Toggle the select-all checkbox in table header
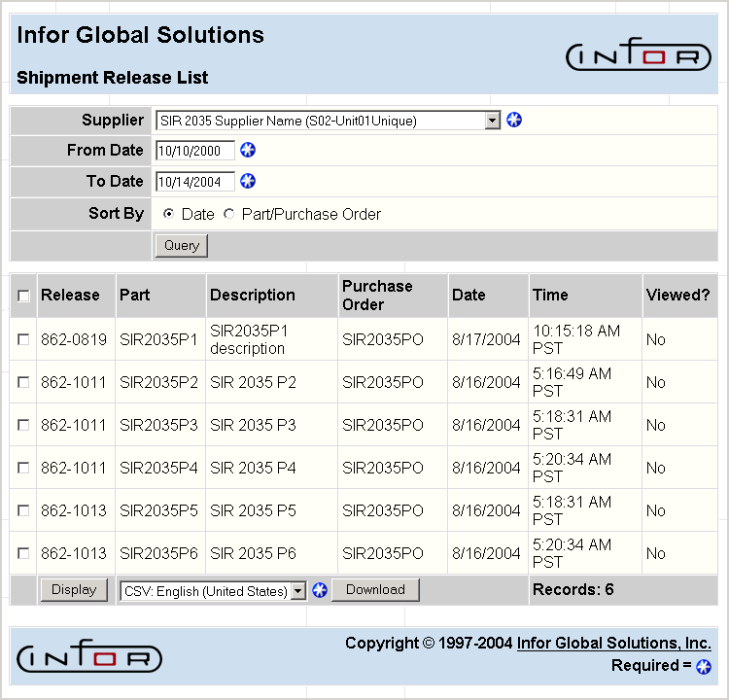729x700 pixels. 23,296
